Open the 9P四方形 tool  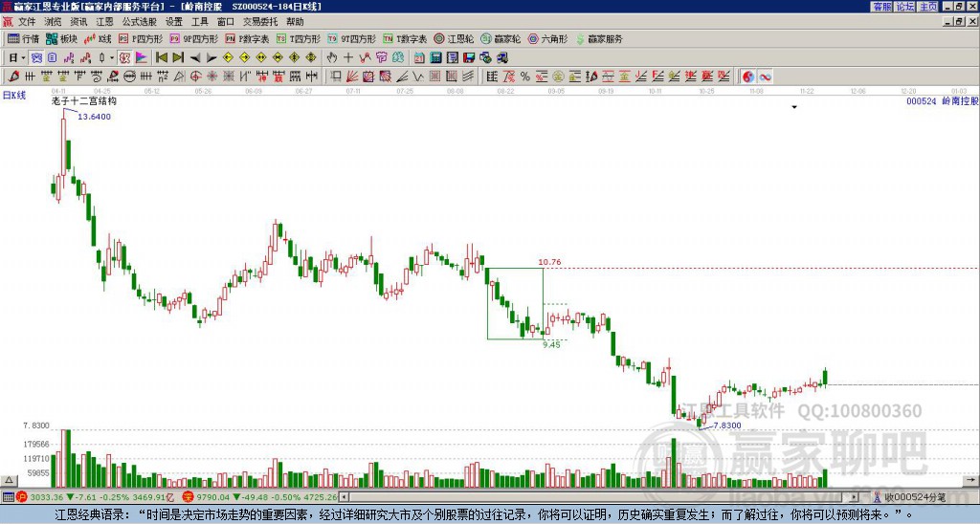(x=194, y=38)
